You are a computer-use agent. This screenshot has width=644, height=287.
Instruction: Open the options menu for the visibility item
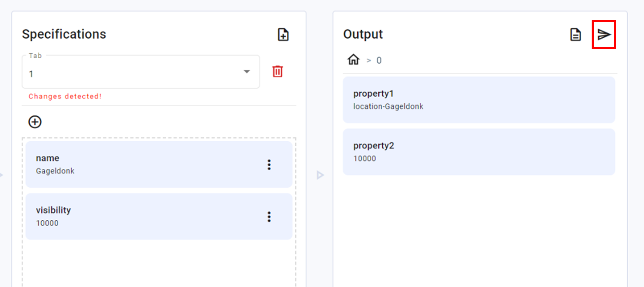click(x=269, y=216)
